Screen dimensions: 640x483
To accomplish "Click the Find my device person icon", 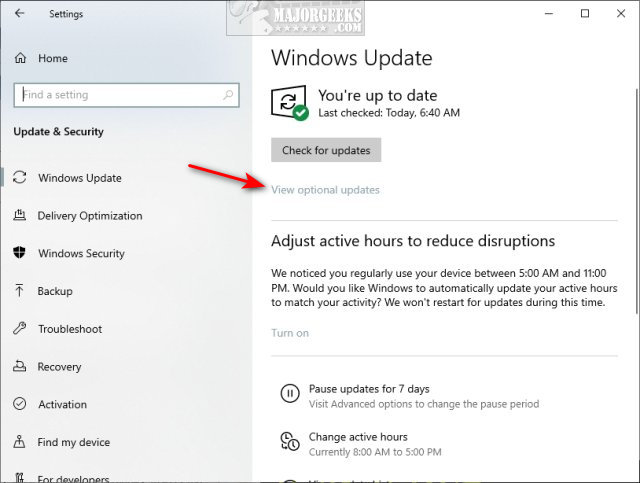I will tap(20, 441).
